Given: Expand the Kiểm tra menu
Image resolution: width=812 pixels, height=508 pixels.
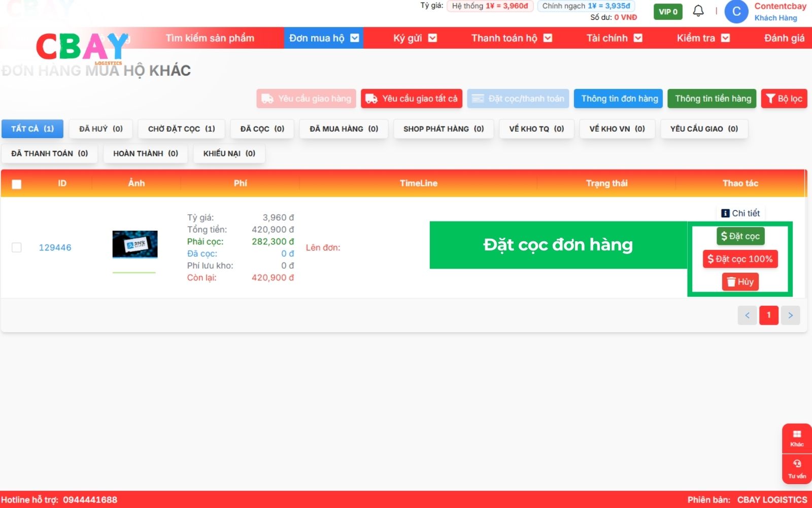Looking at the screenshot, I should click(x=703, y=38).
